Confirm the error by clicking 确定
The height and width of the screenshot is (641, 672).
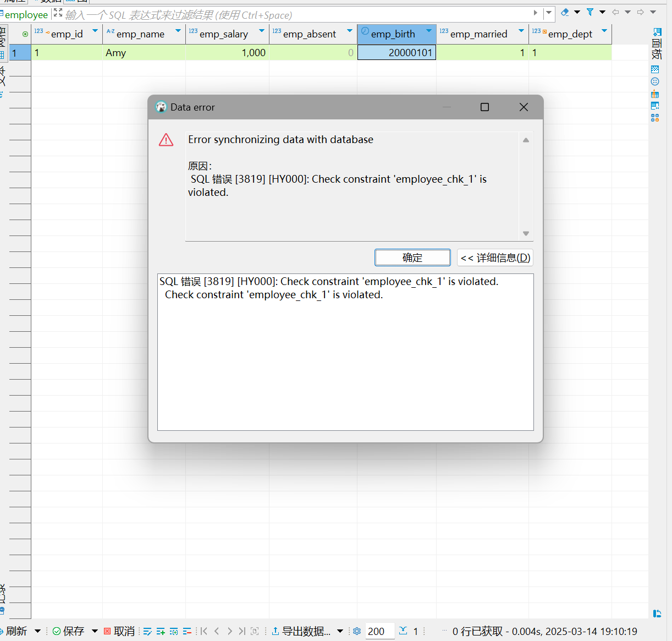412,258
